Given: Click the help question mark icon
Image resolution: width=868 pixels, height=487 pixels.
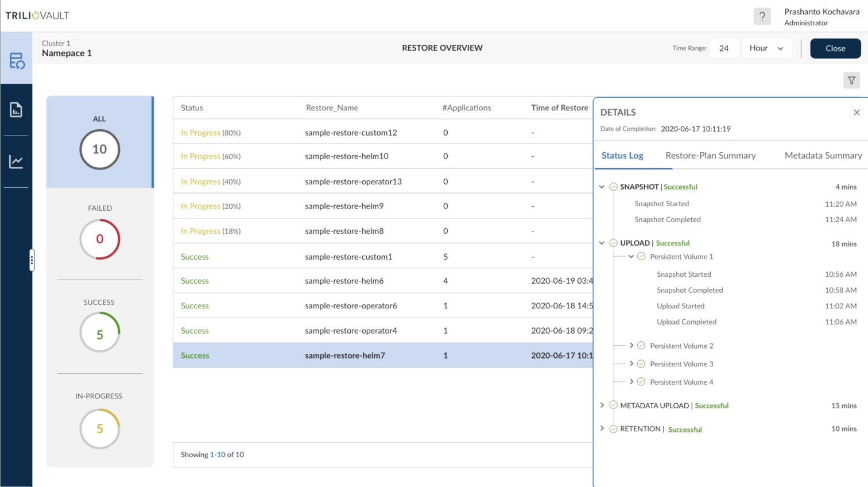Looking at the screenshot, I should (x=762, y=17).
